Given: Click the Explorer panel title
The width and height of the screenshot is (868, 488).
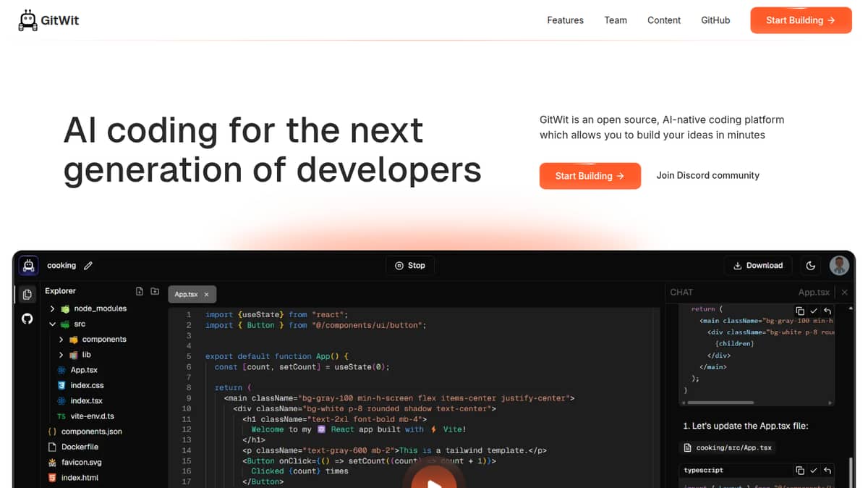Looking at the screenshot, I should point(60,291).
